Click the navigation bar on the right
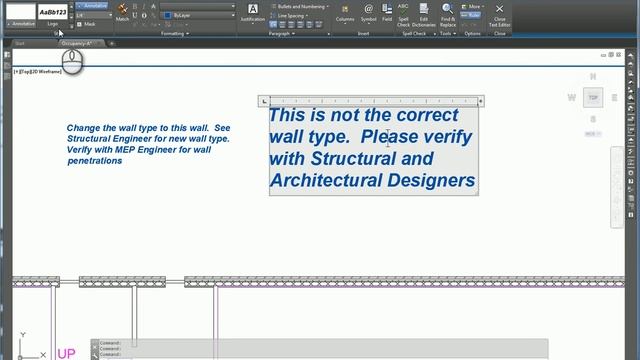The height and width of the screenshot is (360, 640). pos(616,187)
